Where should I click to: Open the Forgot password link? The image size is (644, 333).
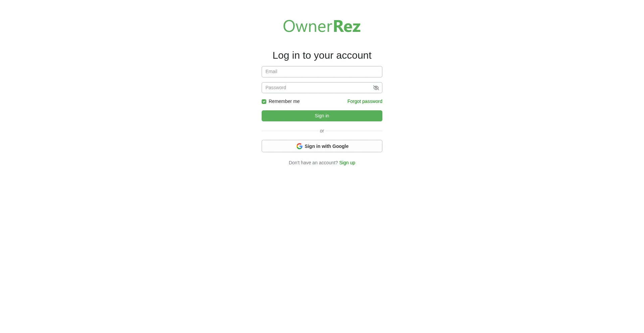point(365,101)
